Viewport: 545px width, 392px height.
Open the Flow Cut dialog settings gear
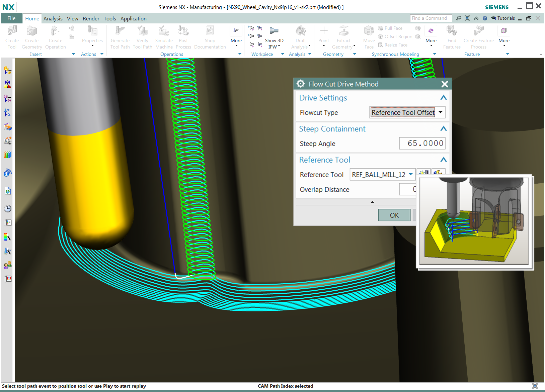(x=301, y=84)
